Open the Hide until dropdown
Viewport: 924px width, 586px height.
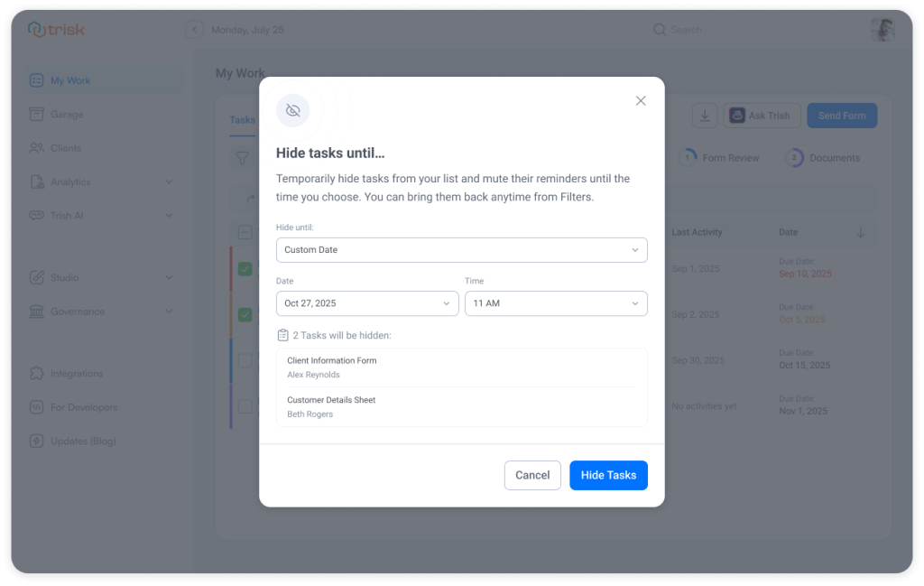461,249
